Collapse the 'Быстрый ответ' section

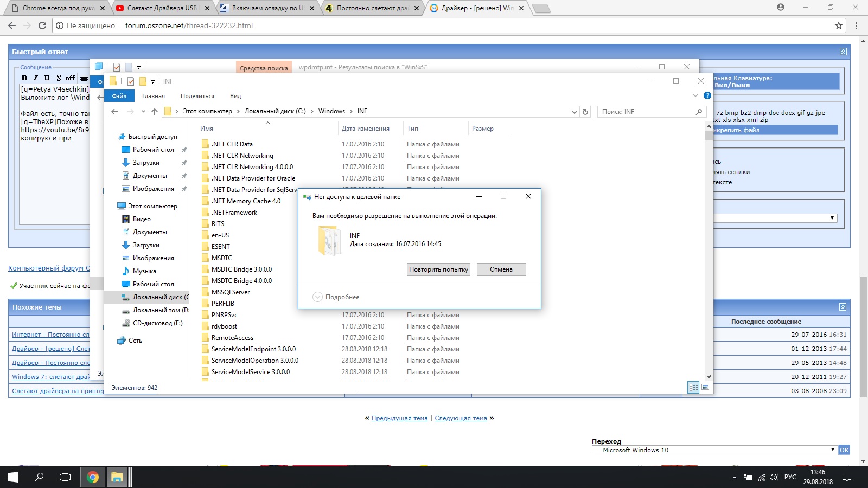click(843, 52)
